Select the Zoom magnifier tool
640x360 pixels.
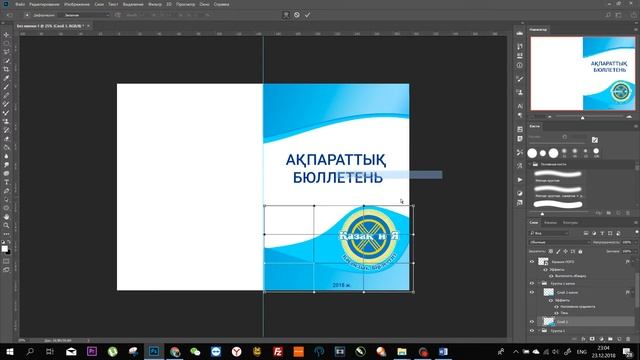(x=7, y=225)
